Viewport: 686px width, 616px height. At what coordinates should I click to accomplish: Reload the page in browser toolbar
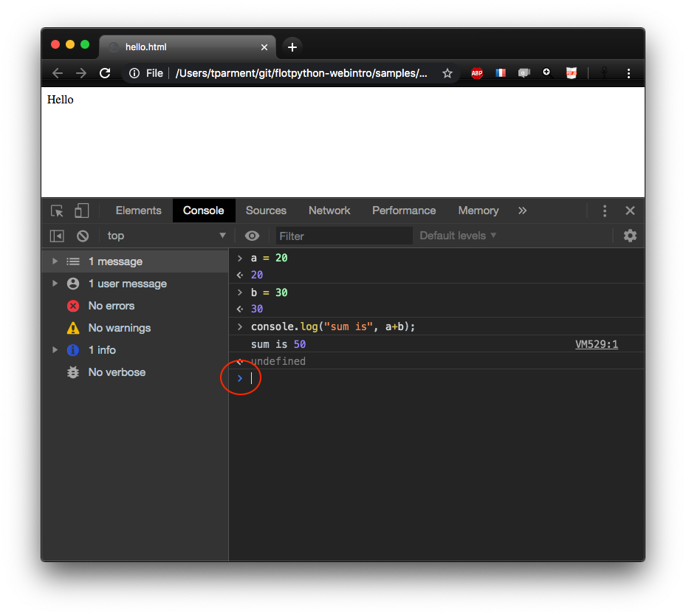[105, 73]
